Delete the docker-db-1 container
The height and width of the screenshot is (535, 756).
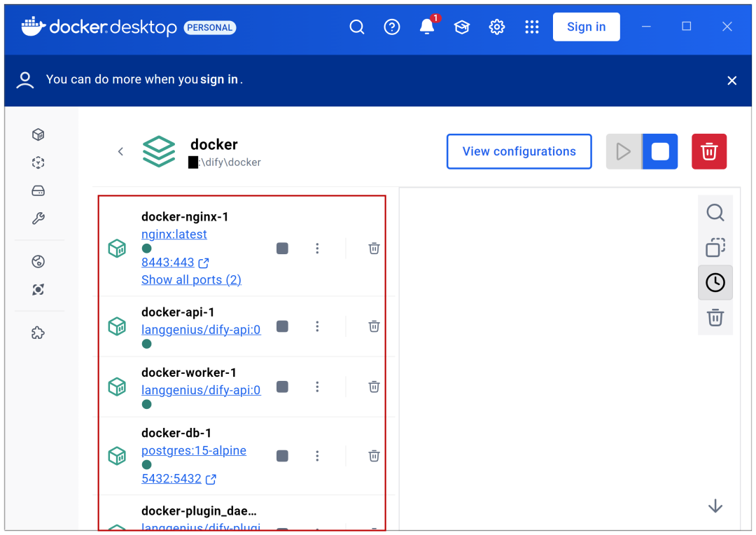point(374,456)
